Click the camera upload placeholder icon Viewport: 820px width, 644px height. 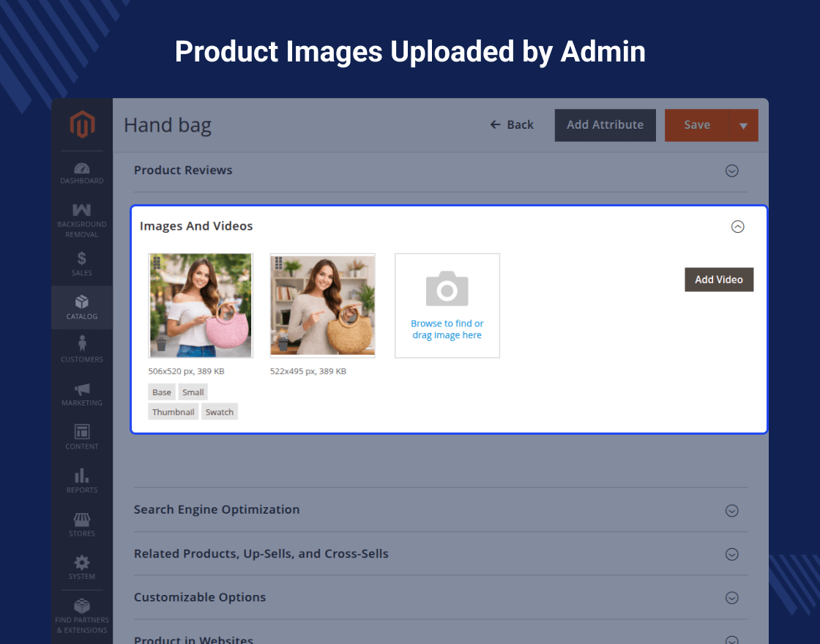point(447,289)
